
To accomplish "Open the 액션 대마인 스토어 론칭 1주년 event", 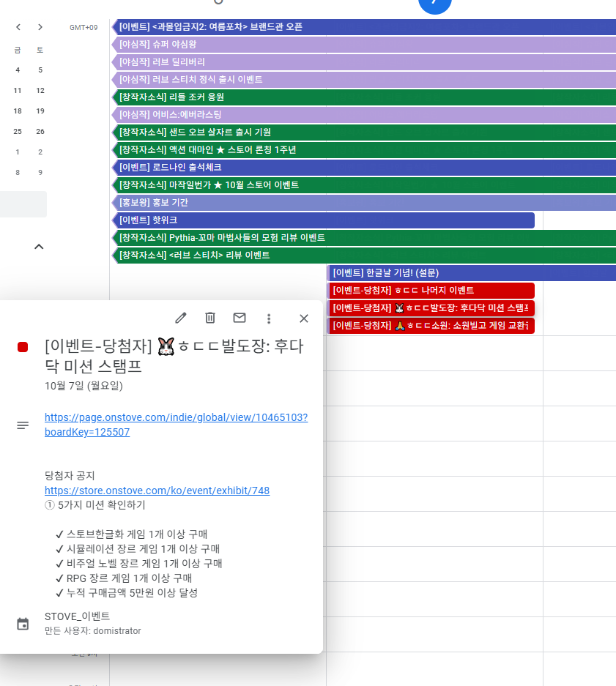I will pos(363,150).
